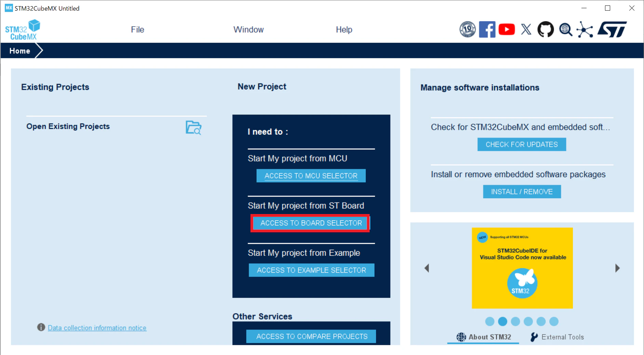The width and height of the screenshot is (644, 355).
Task: Click the MX icon in title bar
Action: [x=9, y=8]
